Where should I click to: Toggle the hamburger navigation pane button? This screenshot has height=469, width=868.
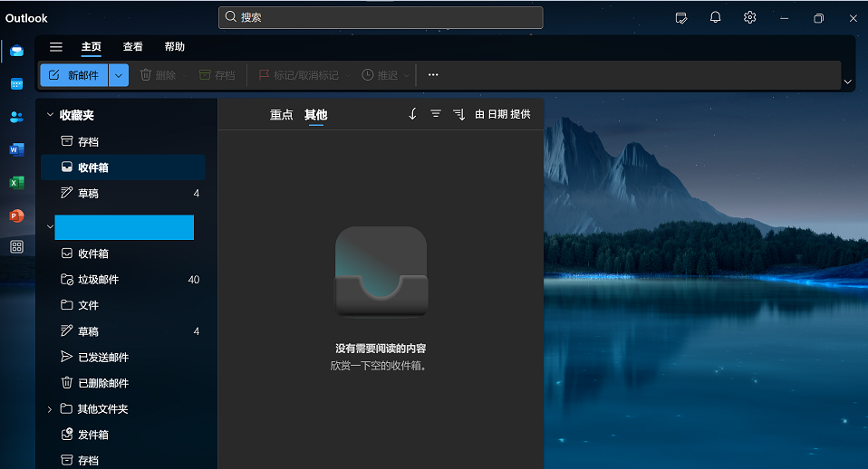[x=56, y=47]
